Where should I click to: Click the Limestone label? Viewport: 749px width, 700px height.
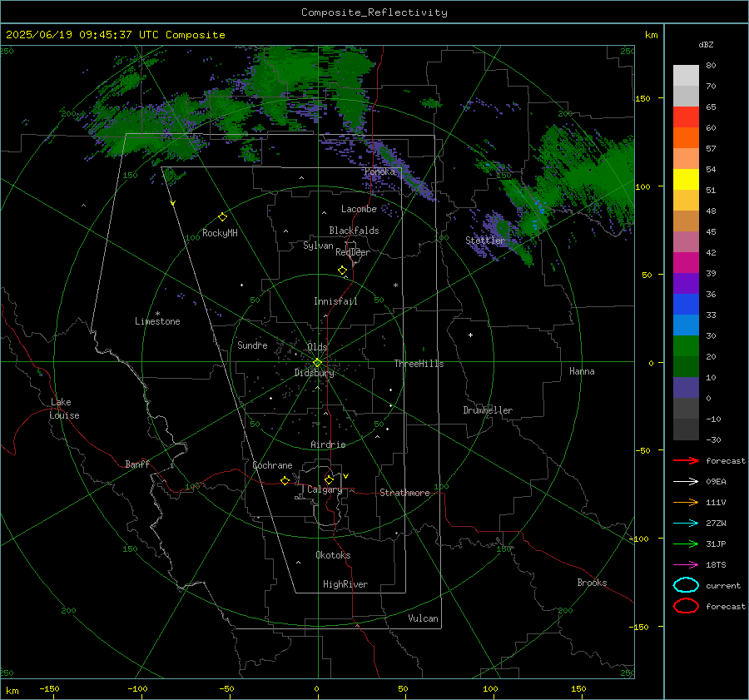(157, 321)
